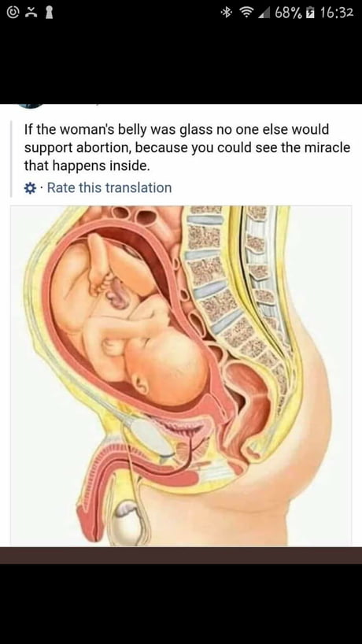
Task: Tap the 68% battery percentage text
Action: point(289,13)
